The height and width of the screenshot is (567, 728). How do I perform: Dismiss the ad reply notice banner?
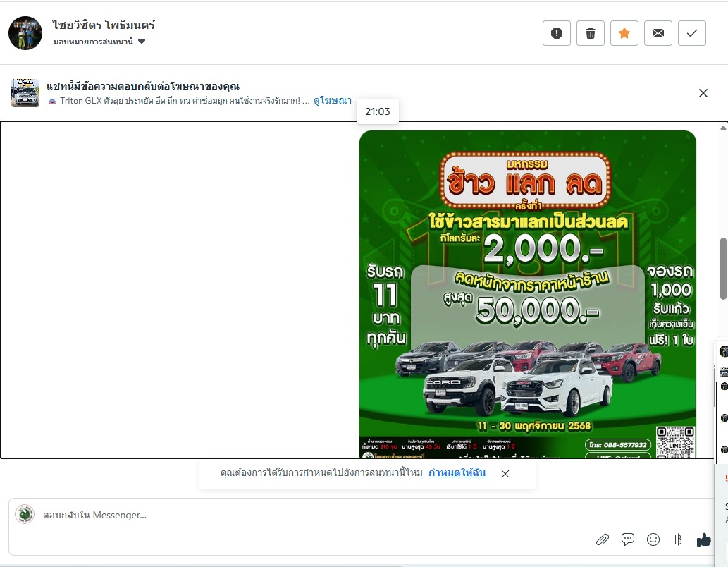point(703,93)
